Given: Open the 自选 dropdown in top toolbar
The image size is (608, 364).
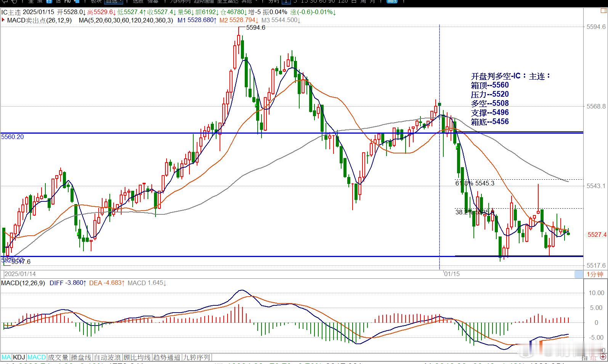Looking at the screenshot, I should (114, 2).
